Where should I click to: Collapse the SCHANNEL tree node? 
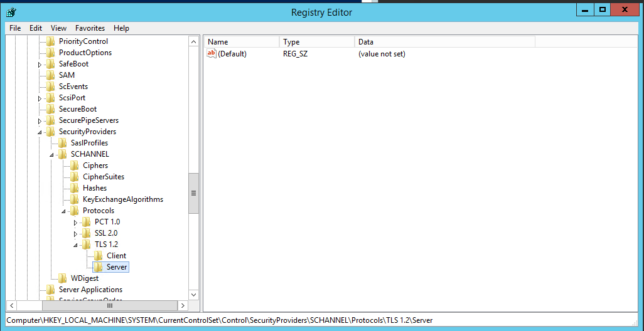coord(52,155)
